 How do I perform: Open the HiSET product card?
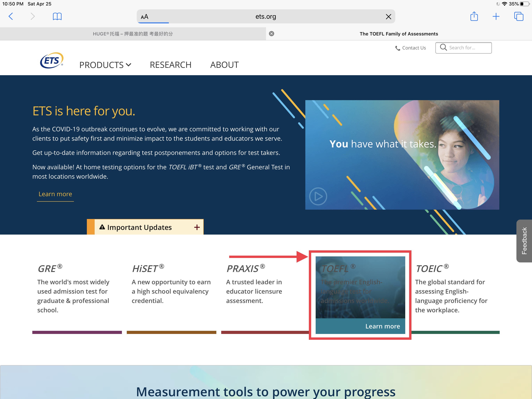(172, 295)
